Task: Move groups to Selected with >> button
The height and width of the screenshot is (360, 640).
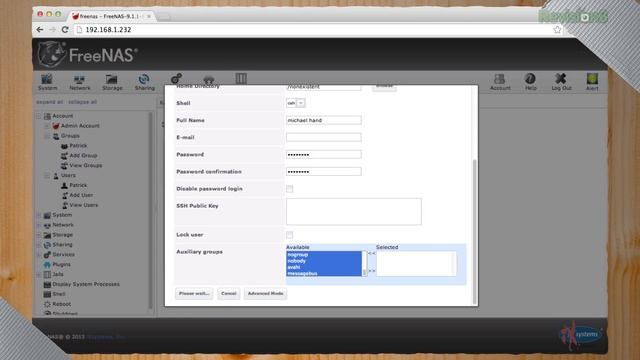Action: tap(372, 271)
